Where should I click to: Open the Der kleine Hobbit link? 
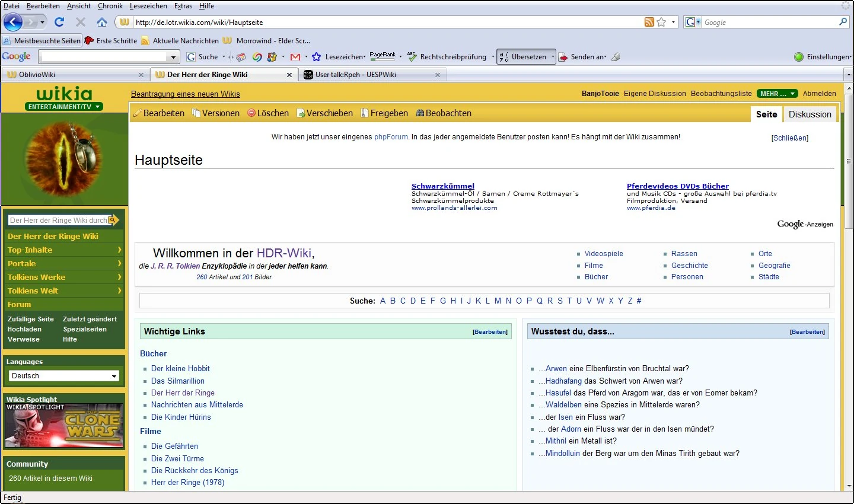pos(180,369)
